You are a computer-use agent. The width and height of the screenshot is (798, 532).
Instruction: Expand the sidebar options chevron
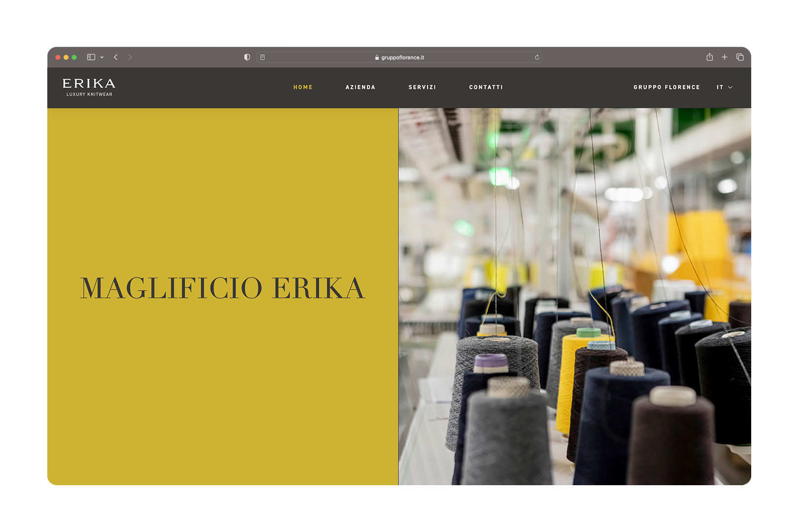point(102,57)
